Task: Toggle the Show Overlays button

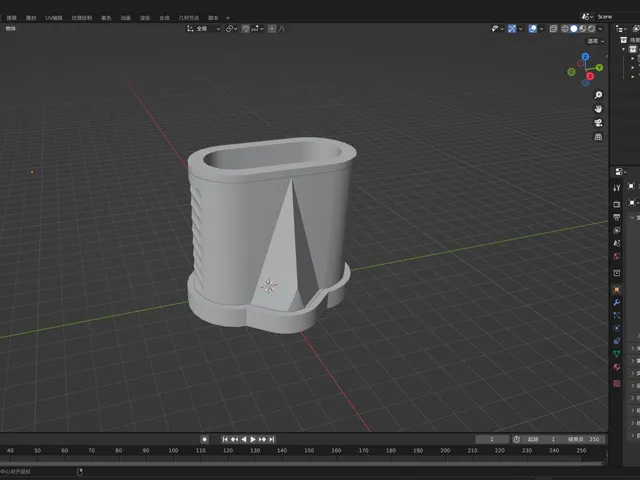Action: click(x=533, y=29)
